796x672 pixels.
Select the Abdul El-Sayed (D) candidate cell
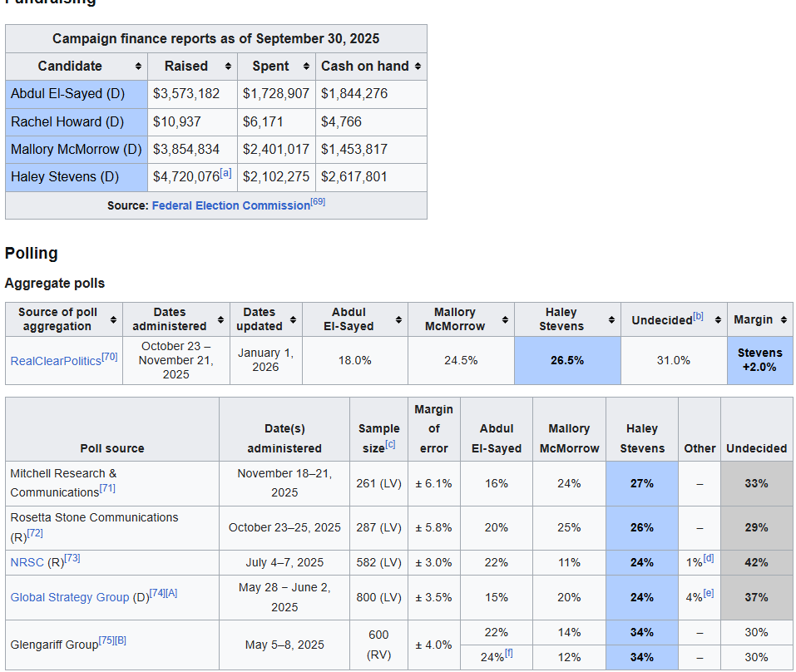click(x=77, y=94)
